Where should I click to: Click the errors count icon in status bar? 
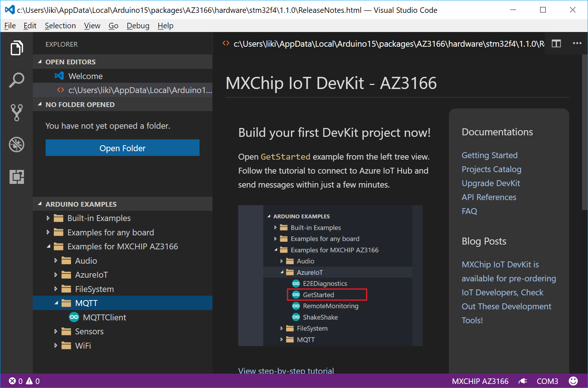[x=12, y=381]
